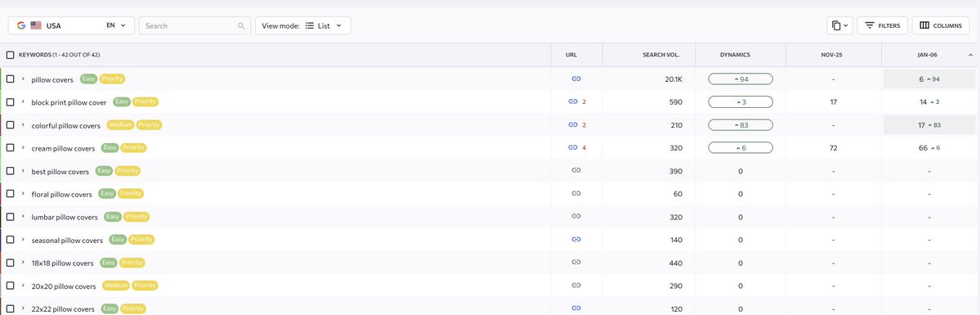Click URL link icon for best pillow covers

(x=576, y=170)
